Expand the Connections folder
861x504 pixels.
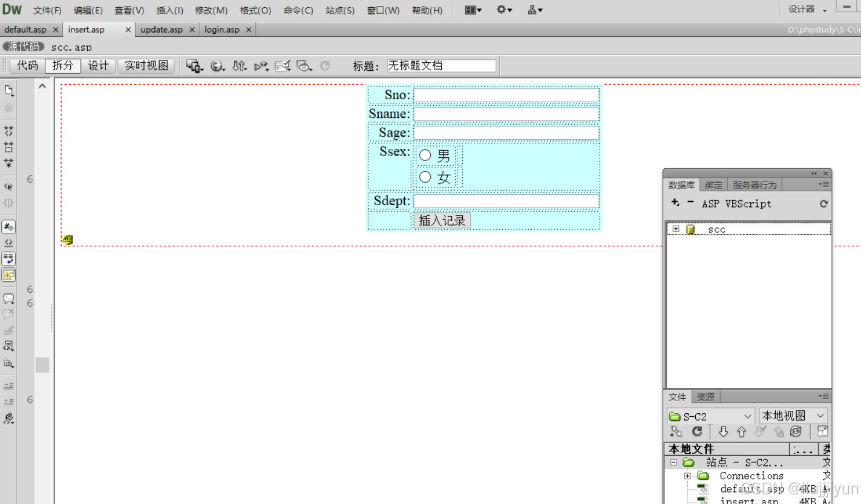click(687, 476)
